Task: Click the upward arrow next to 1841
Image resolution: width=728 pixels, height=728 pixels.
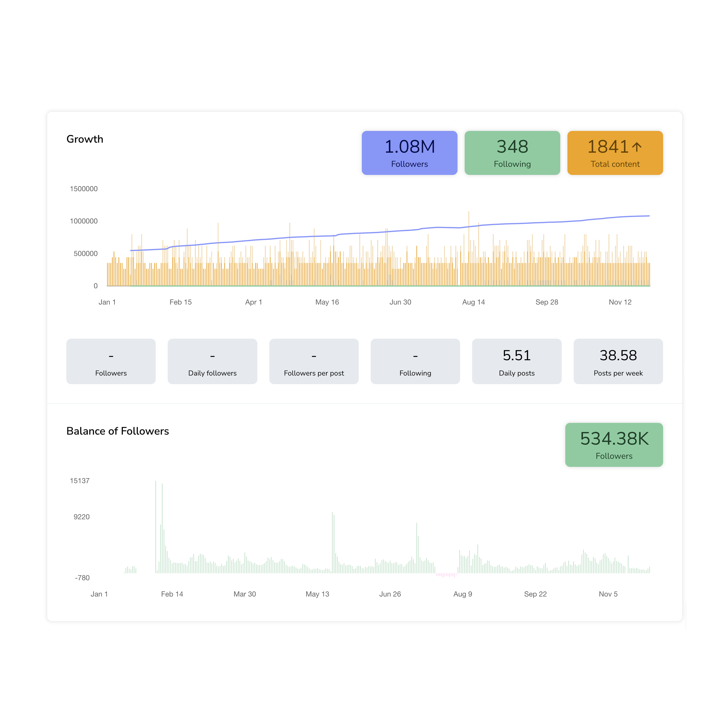Action: (636, 146)
